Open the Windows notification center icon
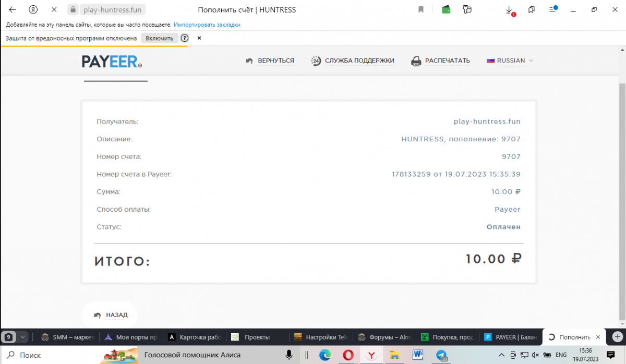Image resolution: width=626 pixels, height=364 pixels. click(x=611, y=355)
